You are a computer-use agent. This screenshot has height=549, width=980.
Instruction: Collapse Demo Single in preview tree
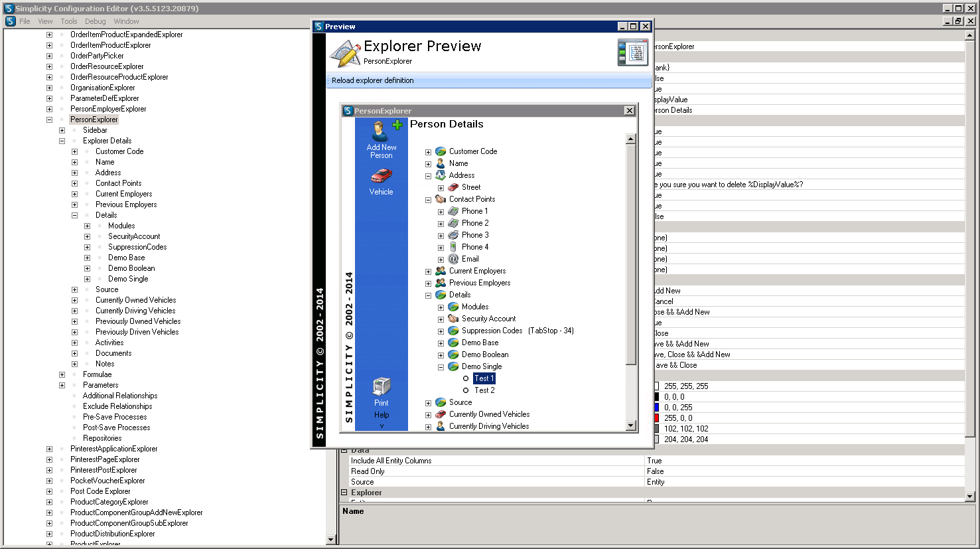[x=441, y=367]
